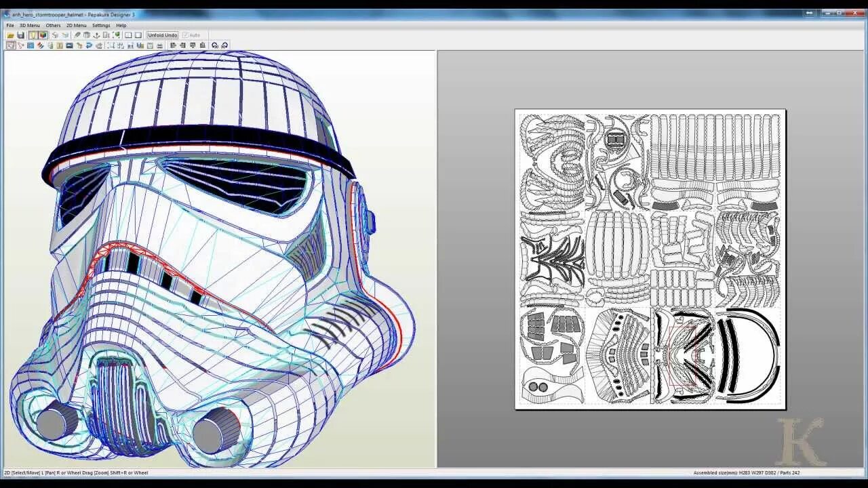Open the Others menu
Screen dimensions: 868x488
(53, 25)
